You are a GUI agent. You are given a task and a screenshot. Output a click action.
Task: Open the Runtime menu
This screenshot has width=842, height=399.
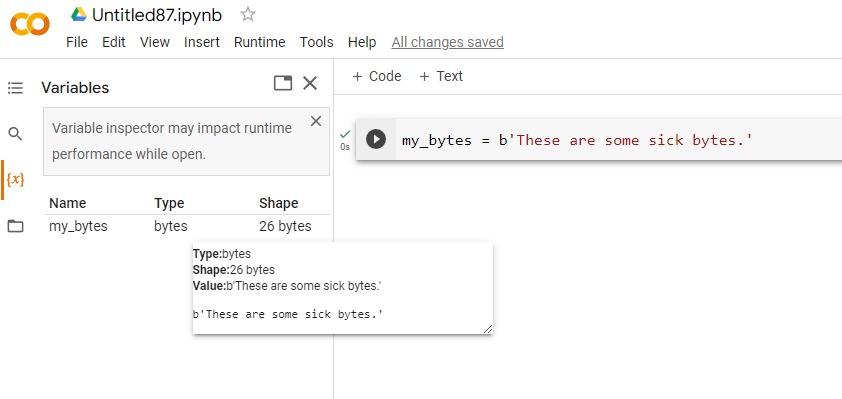pyautogui.click(x=259, y=42)
